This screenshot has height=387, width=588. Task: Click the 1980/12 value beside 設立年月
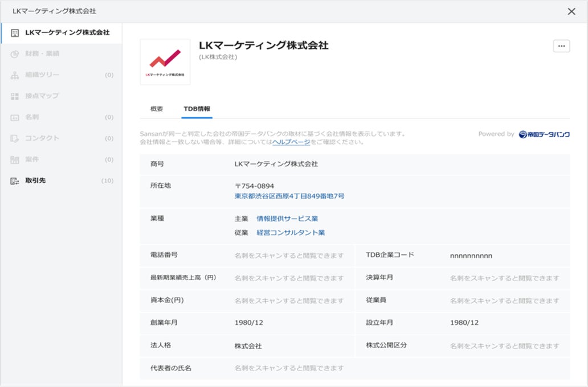coord(464,323)
